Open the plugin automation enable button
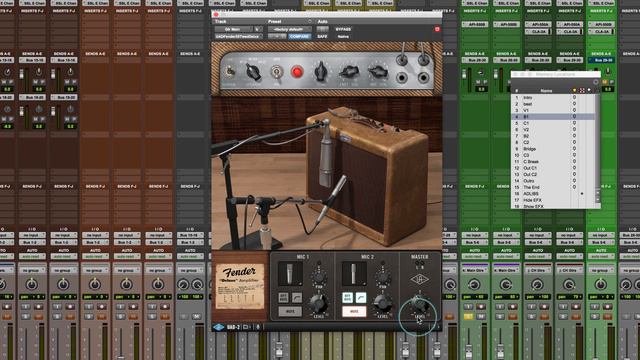 pyautogui.click(x=322, y=29)
